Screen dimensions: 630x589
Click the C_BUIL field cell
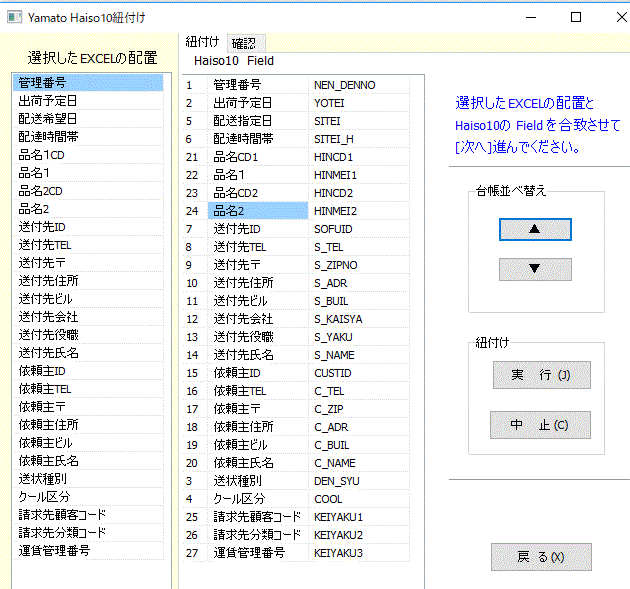(359, 445)
